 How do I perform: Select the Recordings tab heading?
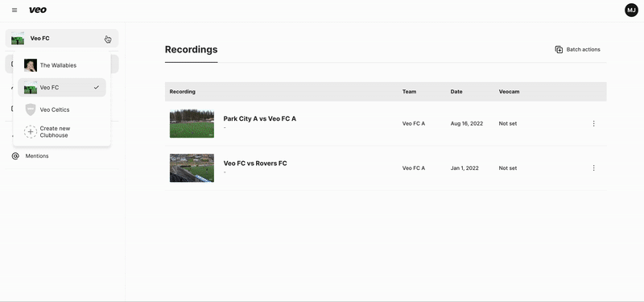(x=191, y=49)
